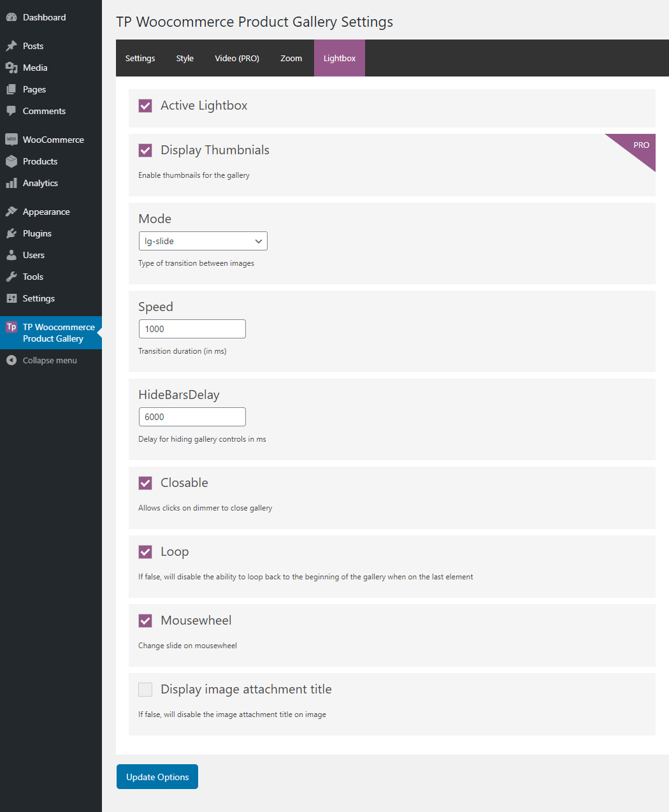This screenshot has height=812, width=669.
Task: Click the Display Thumbnials label
Action: [x=215, y=150]
